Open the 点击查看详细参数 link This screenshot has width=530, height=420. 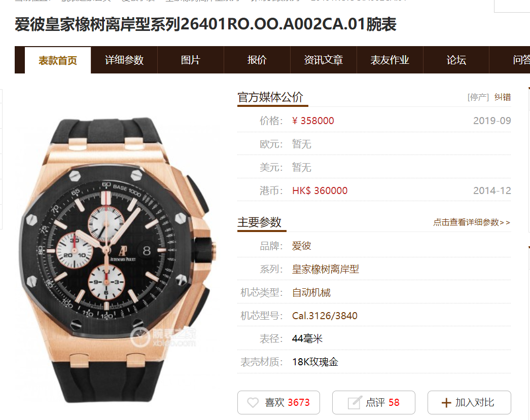pos(472,222)
